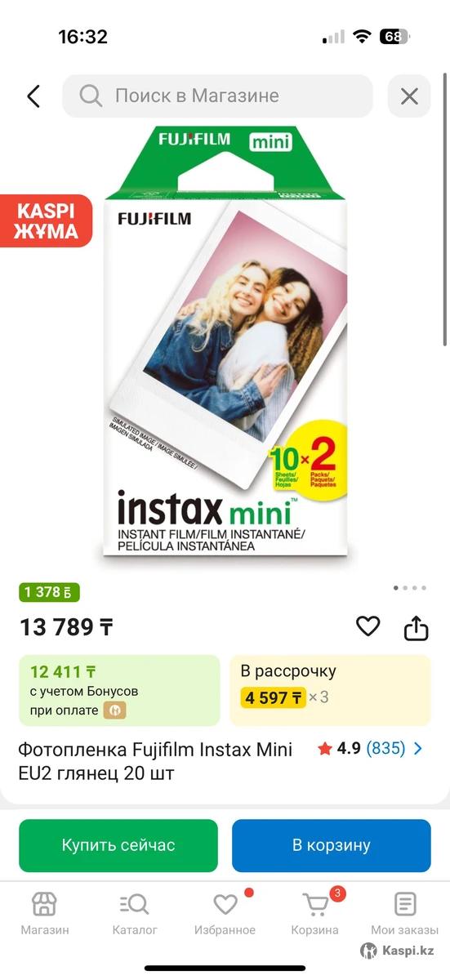The image size is (450, 980).
Task: Tap В корзину button
Action: 332,845
